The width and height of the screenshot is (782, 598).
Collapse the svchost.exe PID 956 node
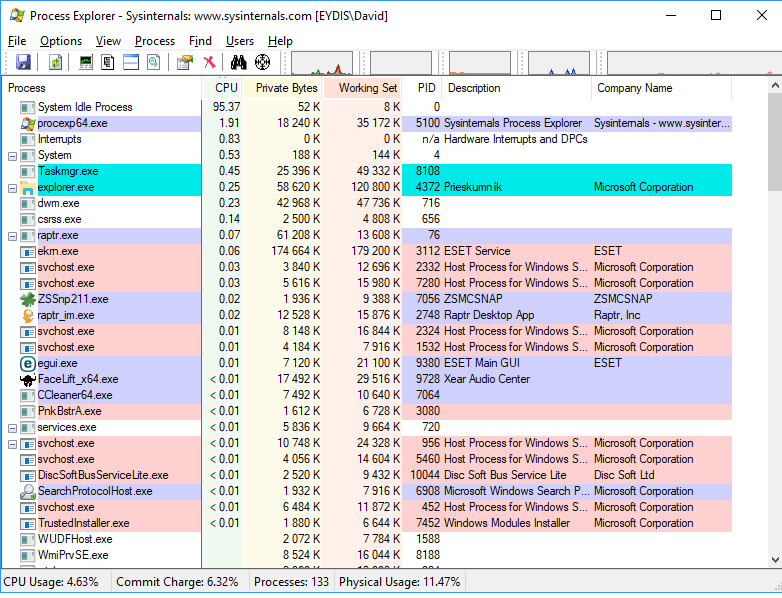12,444
